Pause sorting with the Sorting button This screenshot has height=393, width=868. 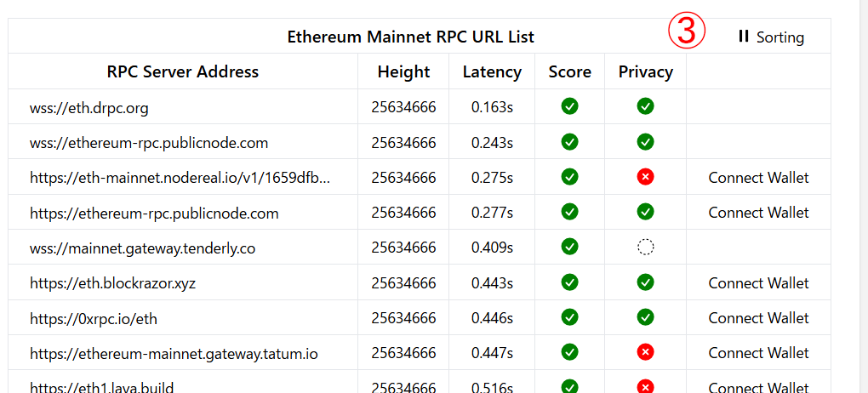(771, 37)
